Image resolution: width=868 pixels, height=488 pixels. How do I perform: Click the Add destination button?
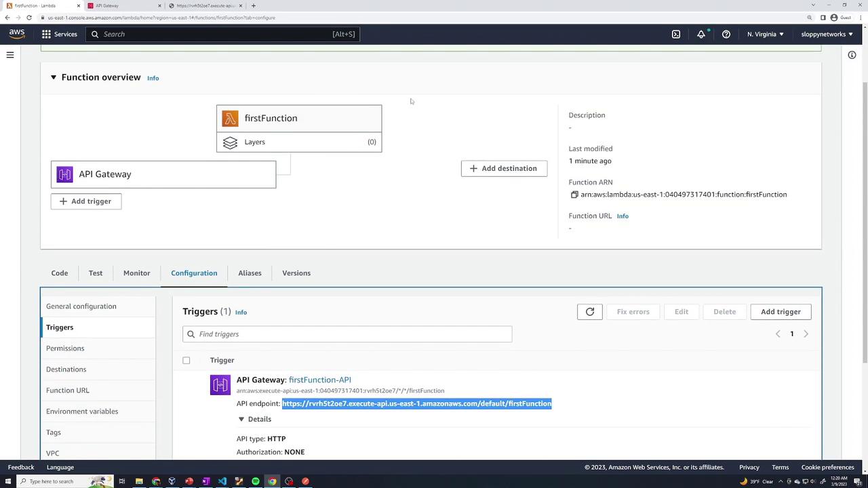504,169
